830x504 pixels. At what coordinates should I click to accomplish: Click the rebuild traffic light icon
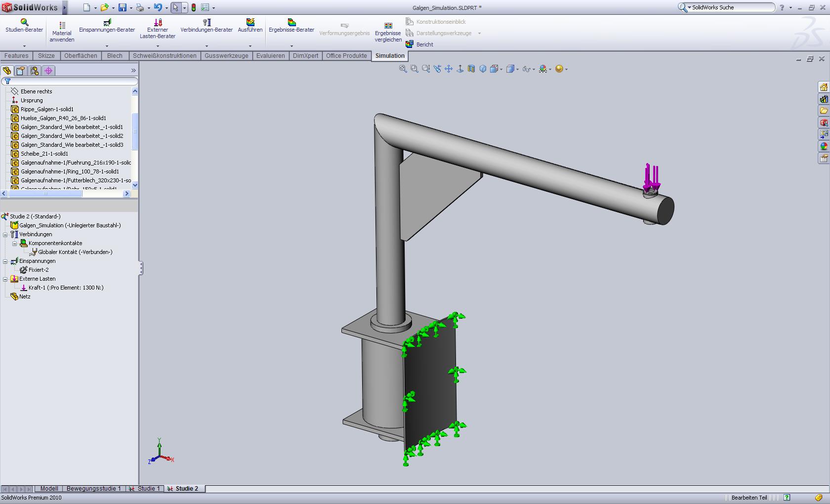[194, 7]
